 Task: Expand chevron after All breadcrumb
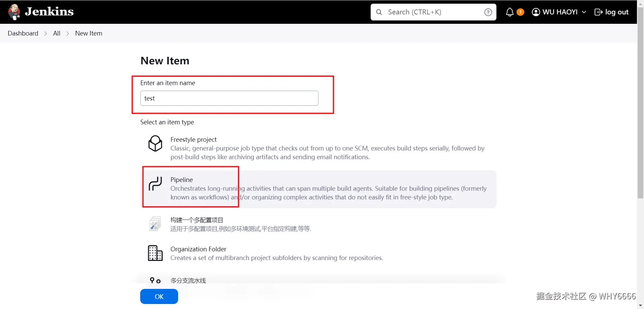[x=68, y=33]
